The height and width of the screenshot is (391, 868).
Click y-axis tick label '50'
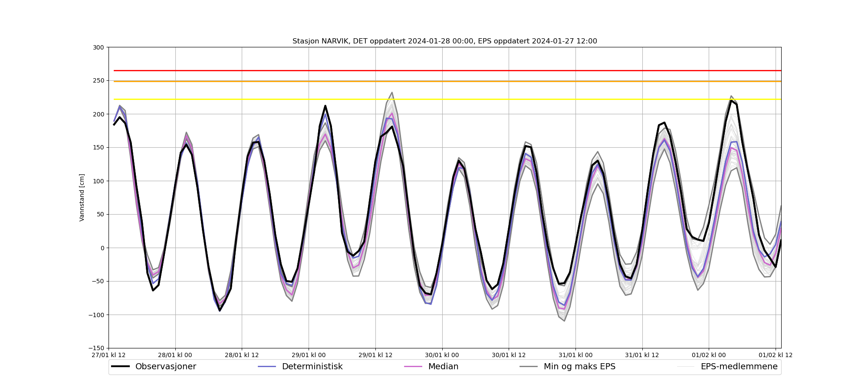click(101, 215)
